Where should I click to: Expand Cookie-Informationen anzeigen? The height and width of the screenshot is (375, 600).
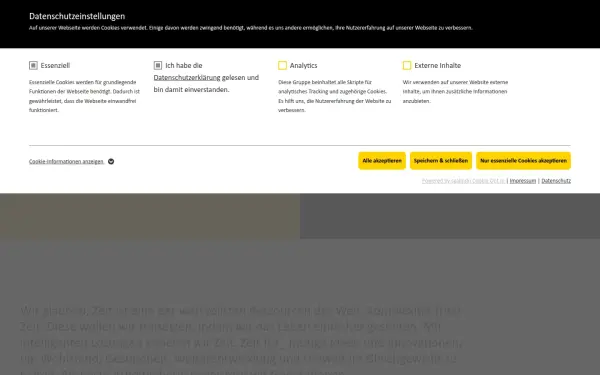[x=66, y=161]
